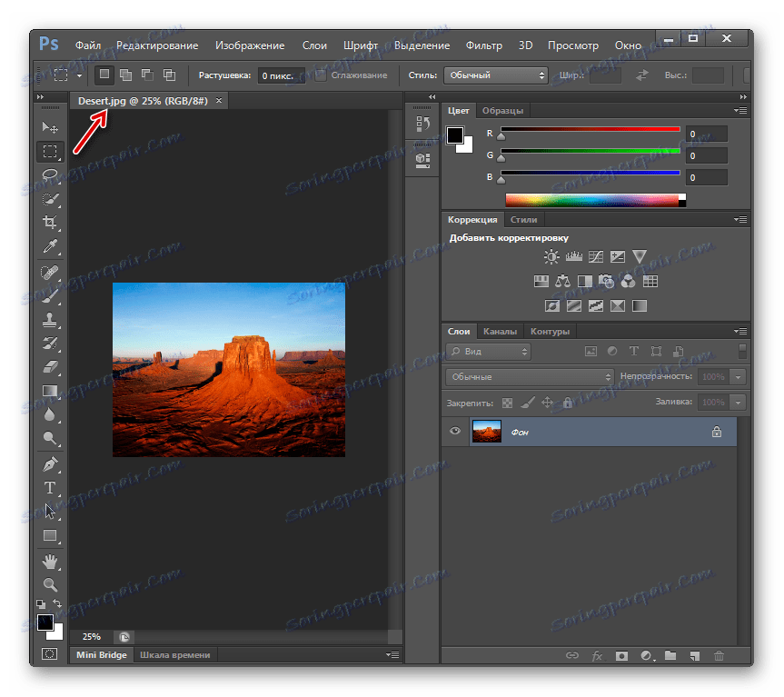Add Photo Filter adjustment
Viewport: 784px width, 697px height.
(x=606, y=282)
